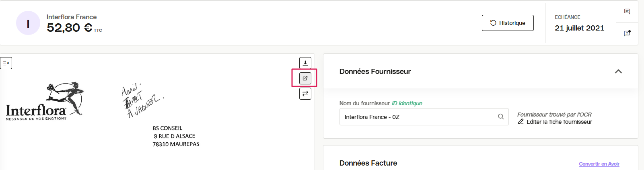The image size is (644, 170).
Task: Click the Interflora France avatar circle
Action: pos(28,23)
